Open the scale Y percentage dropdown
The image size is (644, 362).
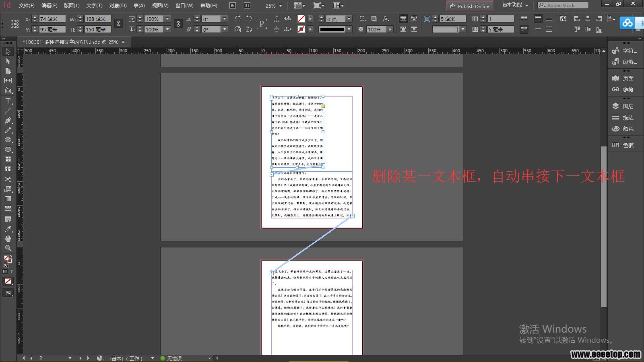coord(167,29)
